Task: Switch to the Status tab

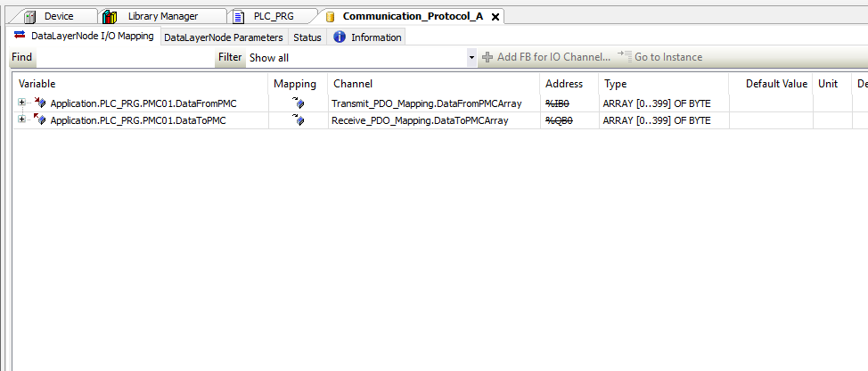Action: click(307, 37)
